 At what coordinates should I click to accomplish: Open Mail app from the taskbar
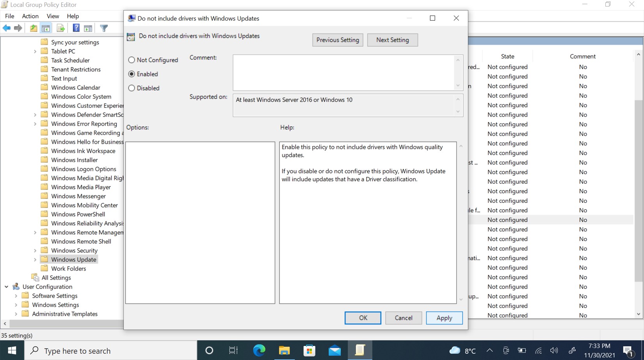(x=334, y=350)
